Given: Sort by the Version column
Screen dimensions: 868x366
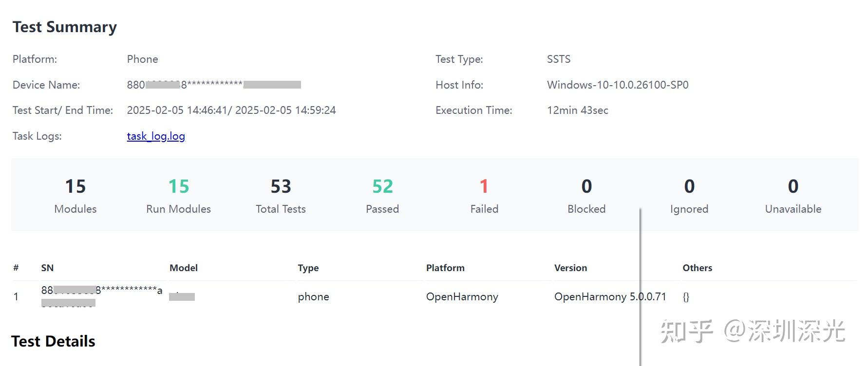Looking at the screenshot, I should 571,268.
